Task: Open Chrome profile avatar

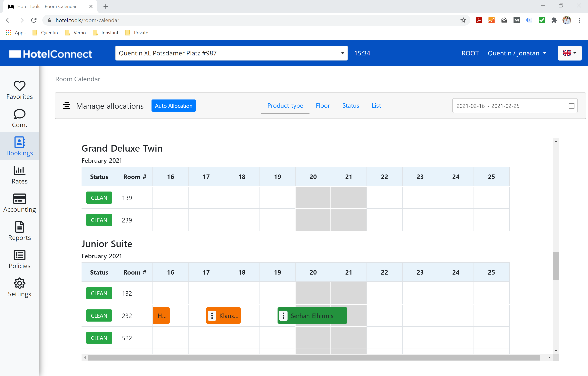Action: pos(566,20)
